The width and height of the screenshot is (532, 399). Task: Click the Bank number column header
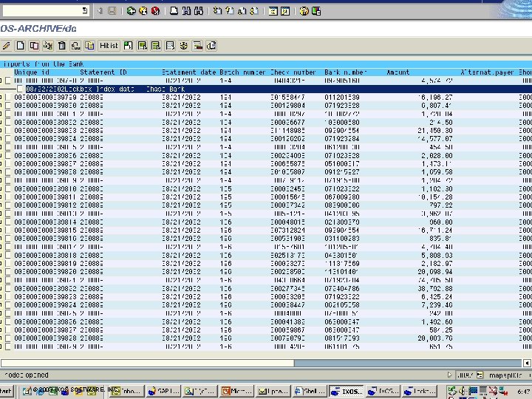pos(346,72)
